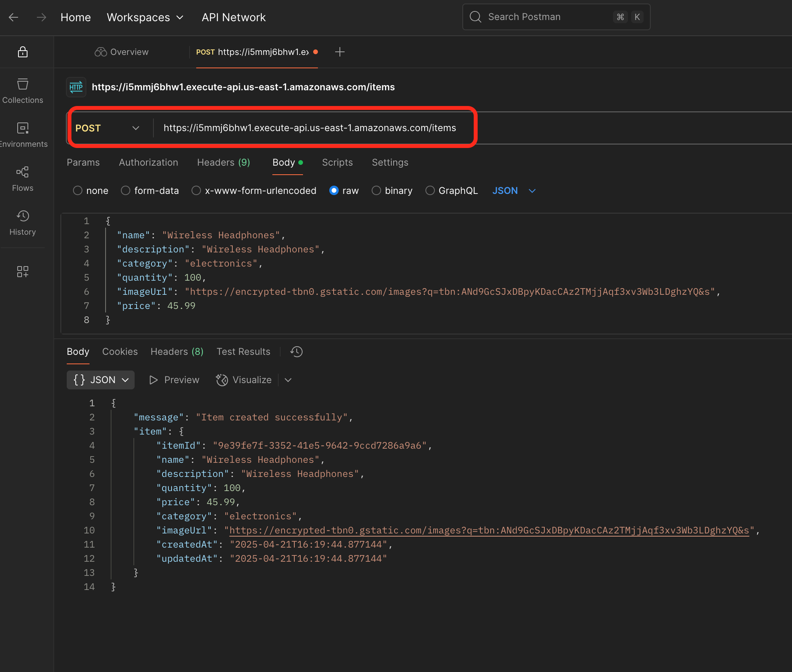The width and height of the screenshot is (792, 672).
Task: Open API Network
Action: click(x=234, y=17)
